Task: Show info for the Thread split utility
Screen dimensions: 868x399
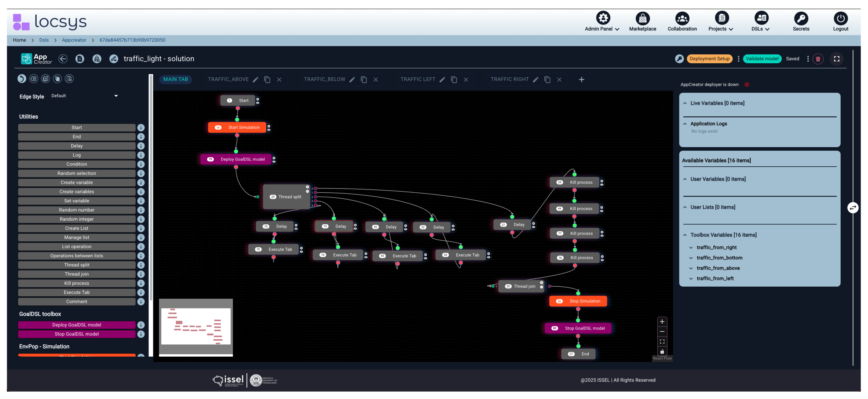Action: coord(141,265)
